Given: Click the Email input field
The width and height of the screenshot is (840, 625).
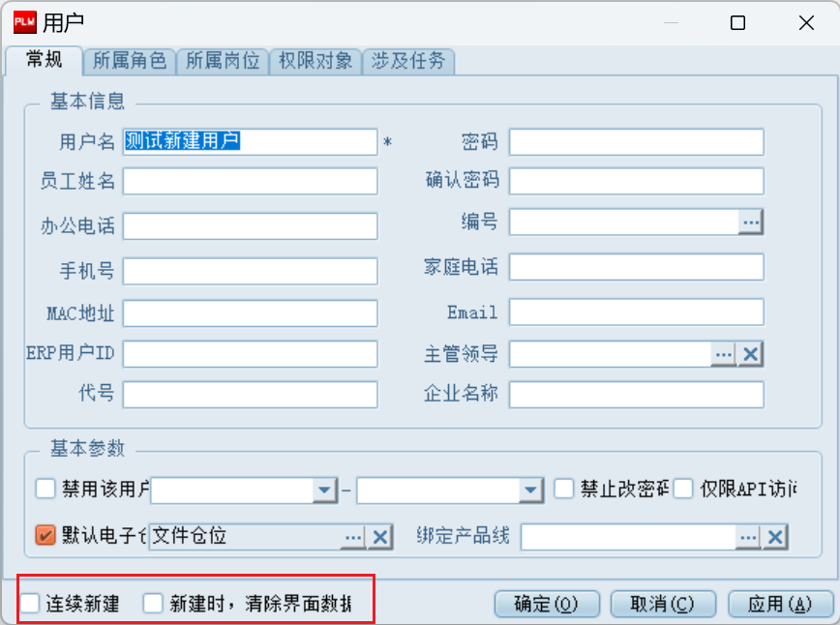Looking at the screenshot, I should tap(637, 312).
